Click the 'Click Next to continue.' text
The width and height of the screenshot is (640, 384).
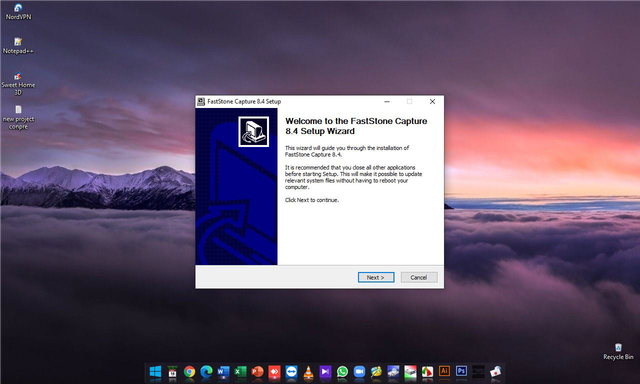(312, 200)
